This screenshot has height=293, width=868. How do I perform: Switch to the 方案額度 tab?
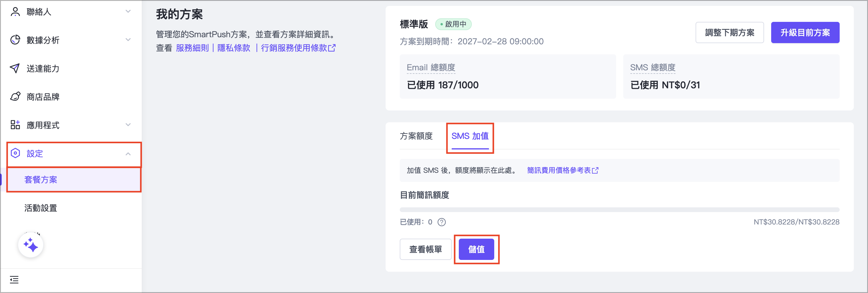click(x=416, y=136)
